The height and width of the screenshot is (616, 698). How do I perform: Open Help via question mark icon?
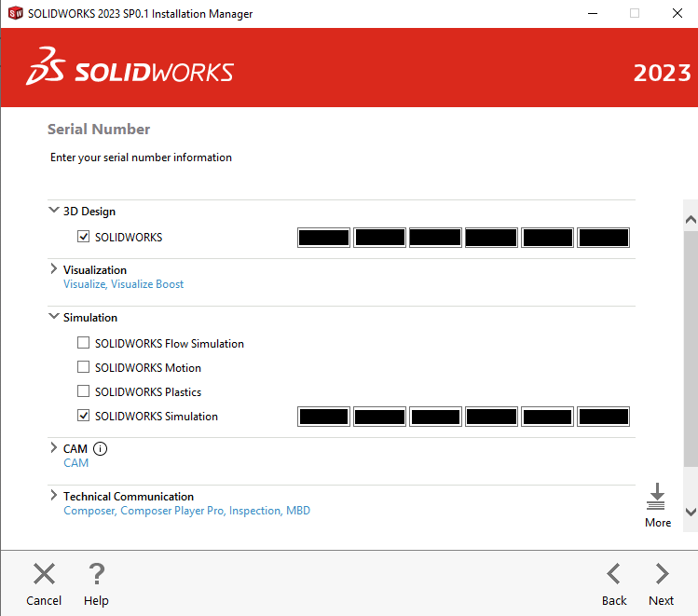pyautogui.click(x=96, y=574)
